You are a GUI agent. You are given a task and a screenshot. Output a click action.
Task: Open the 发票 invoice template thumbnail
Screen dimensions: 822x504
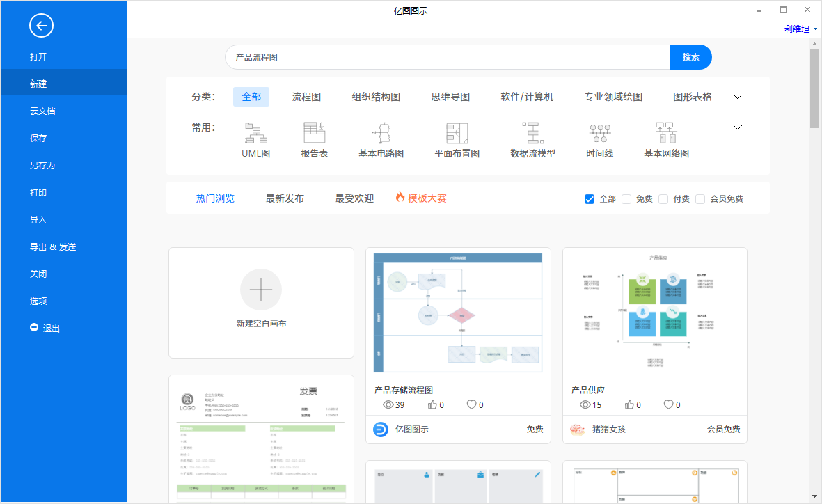click(261, 439)
